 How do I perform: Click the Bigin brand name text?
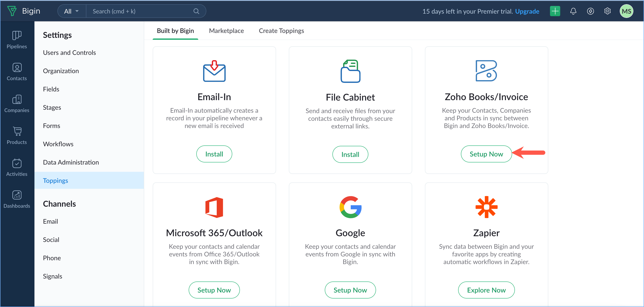(x=31, y=11)
